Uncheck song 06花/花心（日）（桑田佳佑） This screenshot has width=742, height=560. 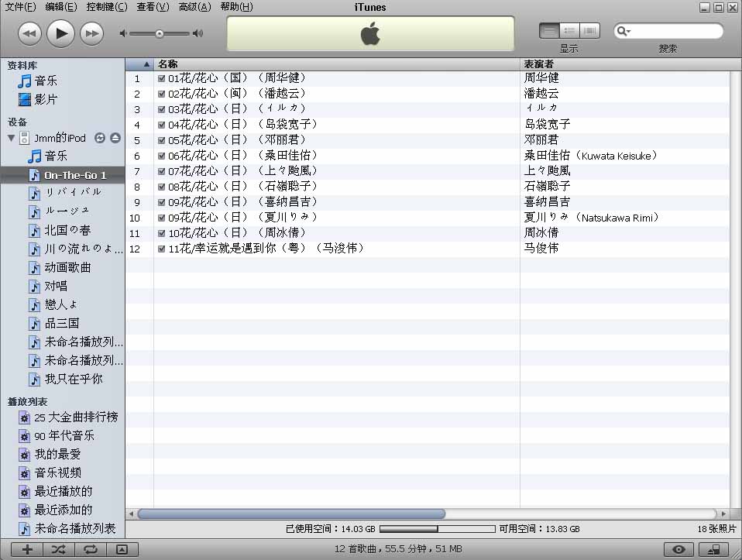161,156
